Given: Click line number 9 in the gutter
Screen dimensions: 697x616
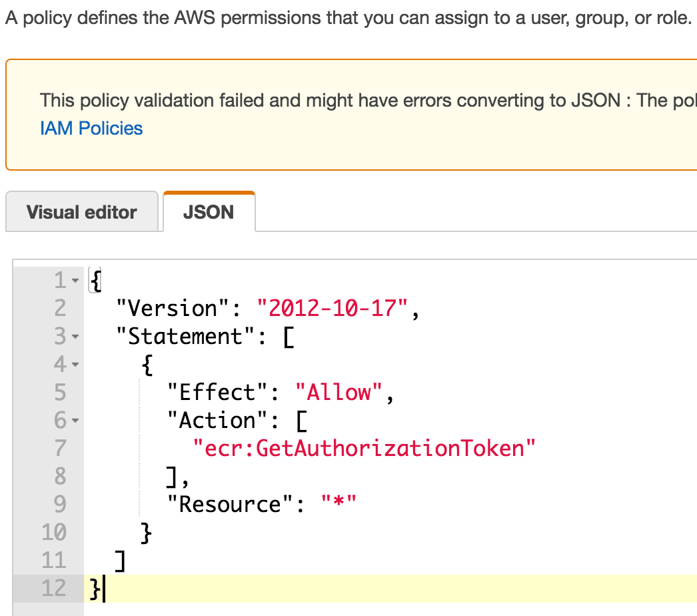Looking at the screenshot, I should pos(60,505).
